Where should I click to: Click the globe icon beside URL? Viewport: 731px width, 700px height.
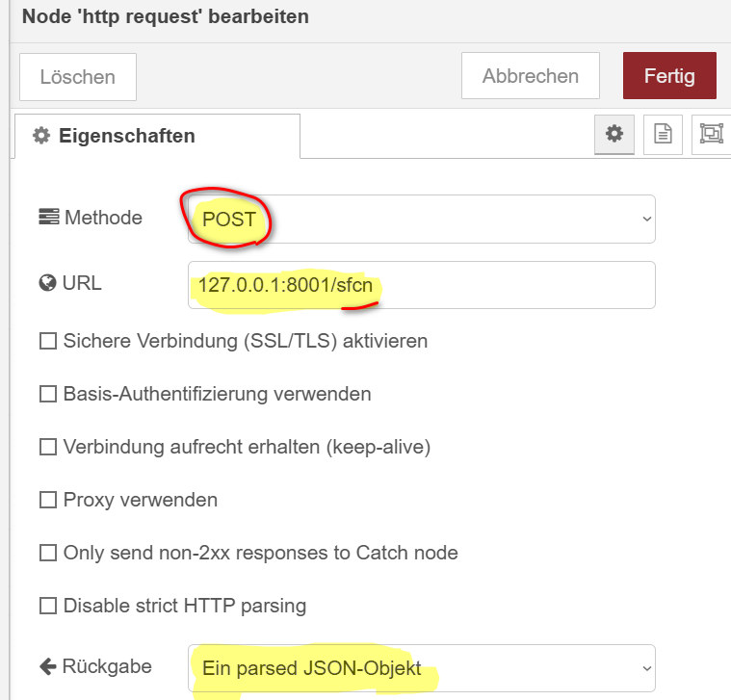47,283
